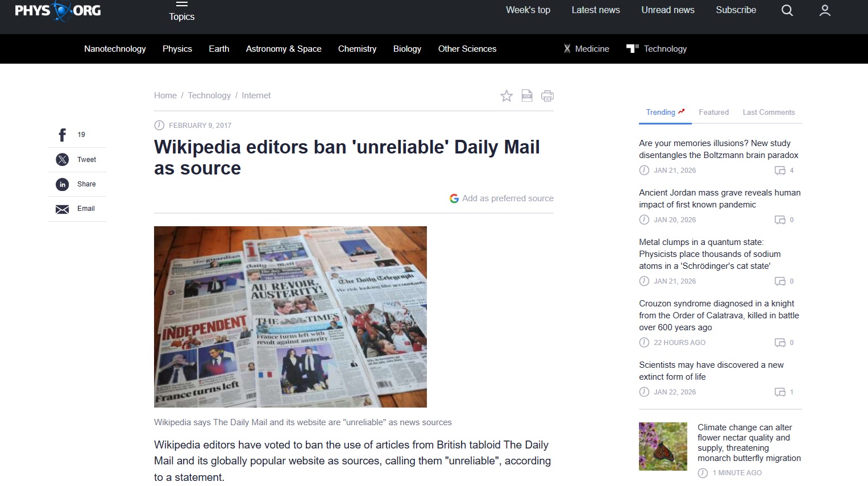Viewport: 868px width, 486px height.
Task: Open Astronomy & Space category
Action: point(284,49)
